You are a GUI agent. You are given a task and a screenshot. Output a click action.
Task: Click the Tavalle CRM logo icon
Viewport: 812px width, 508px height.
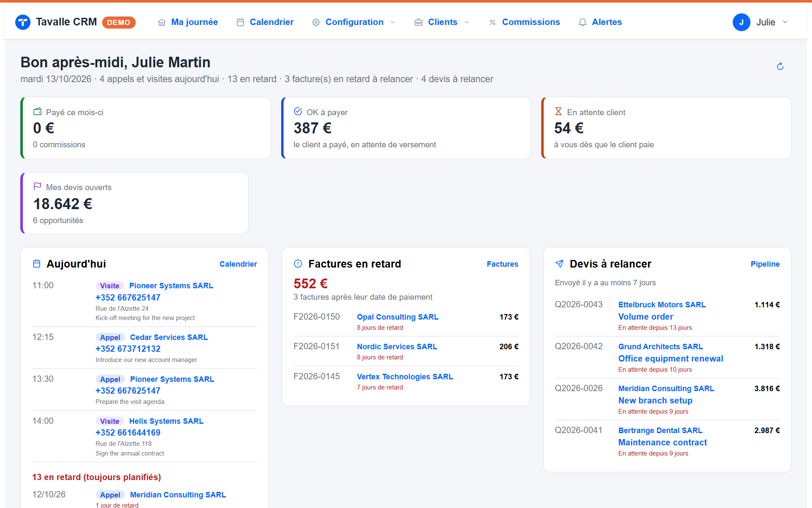tap(23, 22)
